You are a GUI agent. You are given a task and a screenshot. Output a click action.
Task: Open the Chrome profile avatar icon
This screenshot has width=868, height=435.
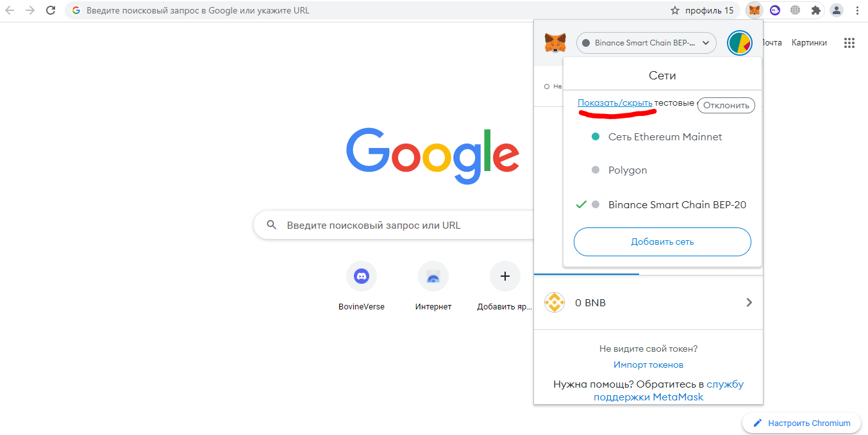pyautogui.click(x=836, y=10)
